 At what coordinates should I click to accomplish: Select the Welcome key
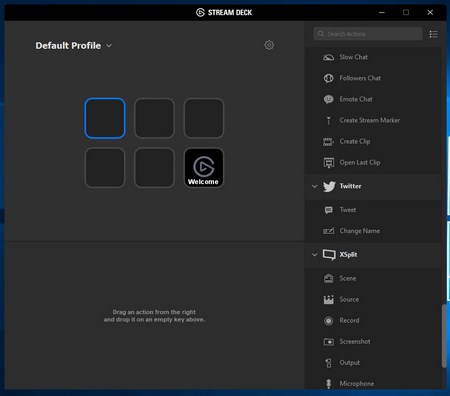204,168
